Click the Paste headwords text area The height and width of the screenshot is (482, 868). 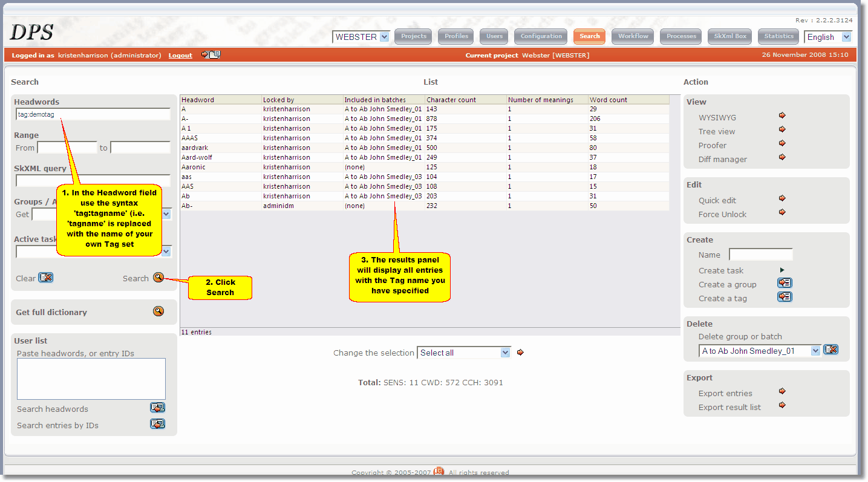[91, 379]
